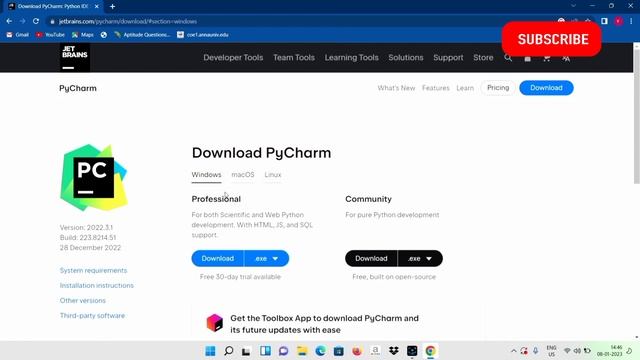This screenshot has width=640, height=360.
Task: Open the language selector icon in header
Action: coord(566,58)
